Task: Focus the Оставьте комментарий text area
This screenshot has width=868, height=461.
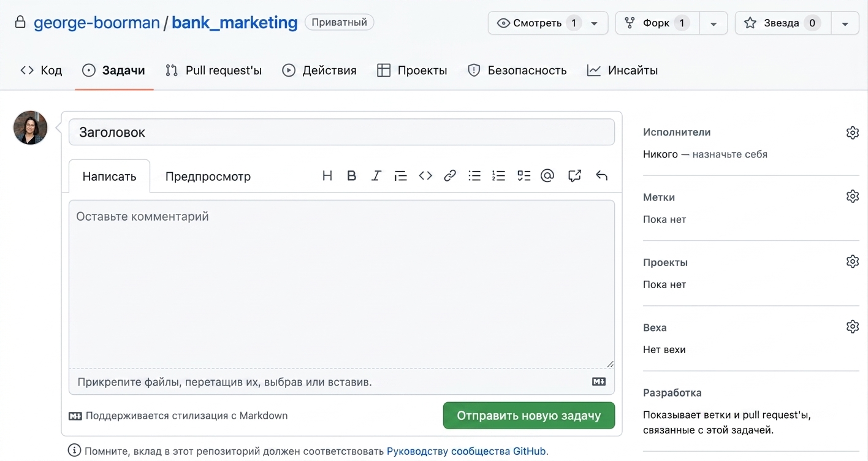Action: [x=341, y=284]
